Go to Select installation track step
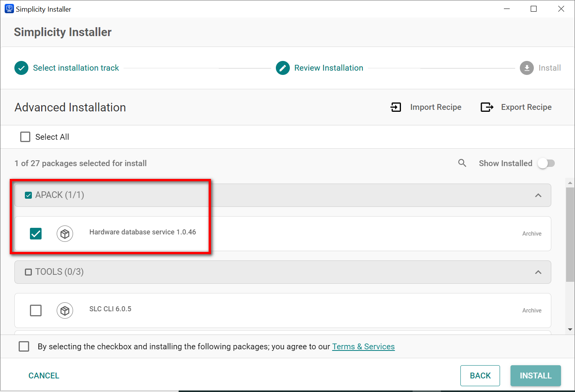 [76, 68]
